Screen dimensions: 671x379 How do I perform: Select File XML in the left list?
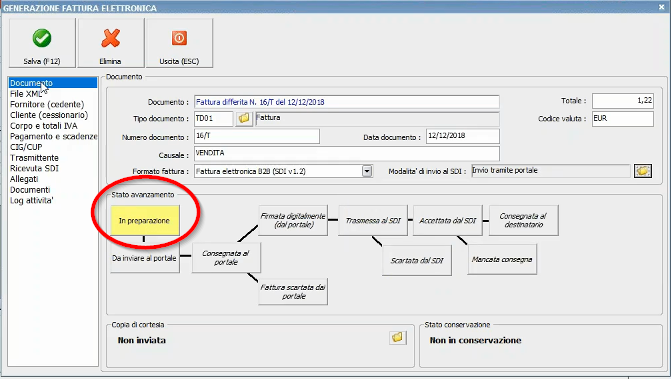coord(53,94)
